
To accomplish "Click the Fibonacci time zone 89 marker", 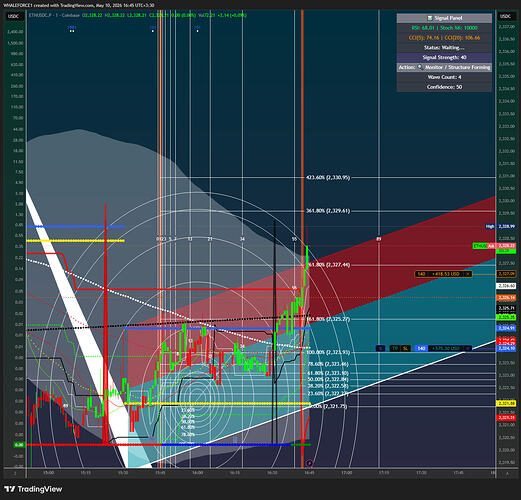I will 378,239.
